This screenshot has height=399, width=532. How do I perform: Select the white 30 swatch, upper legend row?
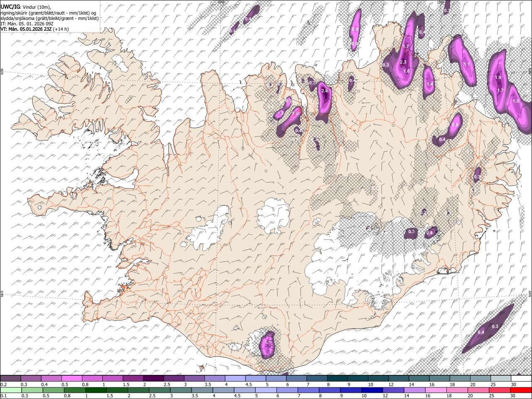click(x=521, y=379)
